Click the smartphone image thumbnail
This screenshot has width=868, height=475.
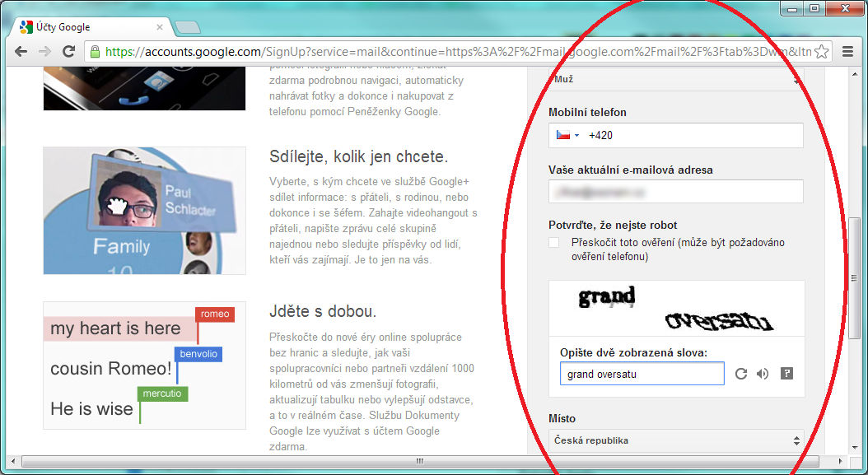pos(144,89)
